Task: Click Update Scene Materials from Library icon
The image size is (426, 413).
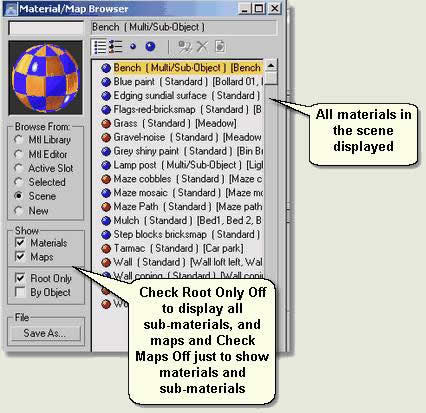Action: [x=185, y=47]
